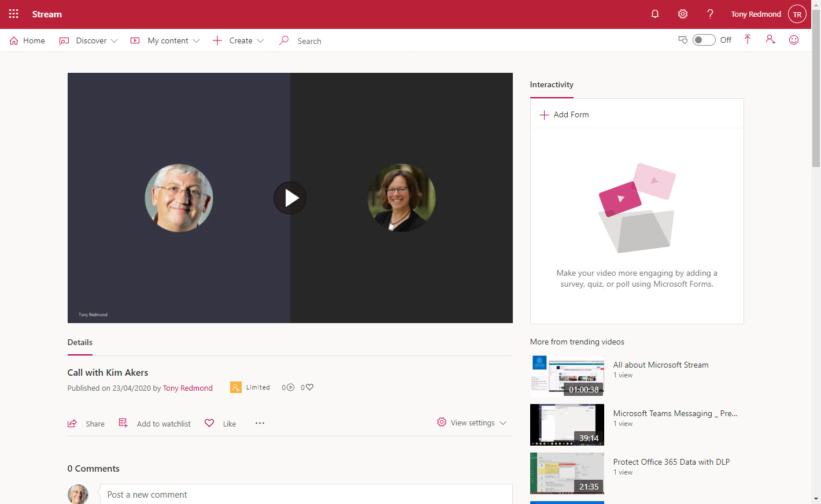Click the Call with Kim Akers title
Image resolution: width=821 pixels, height=504 pixels.
click(108, 373)
